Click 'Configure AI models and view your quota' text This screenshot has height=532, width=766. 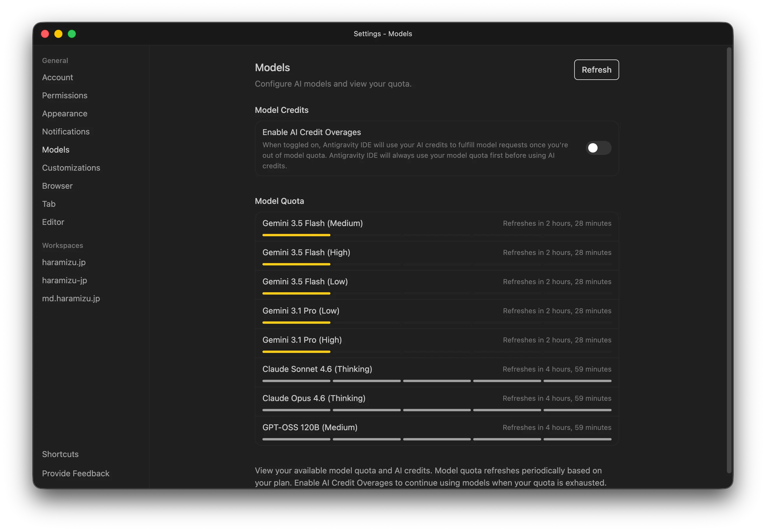point(333,84)
